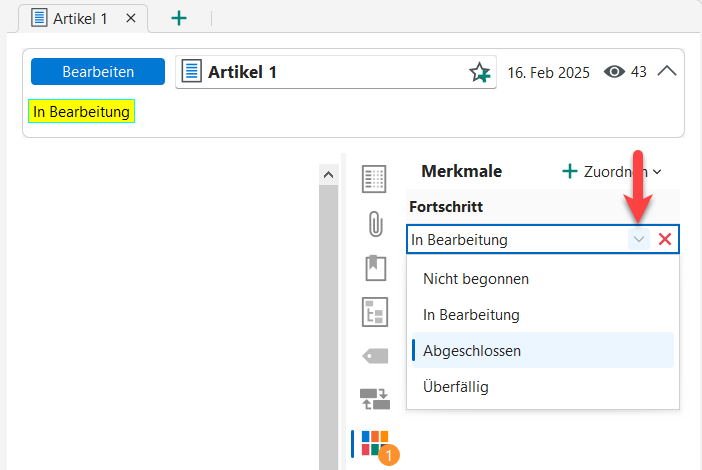Select the 'Überfällig' option
This screenshot has width=702, height=470.
click(x=456, y=386)
